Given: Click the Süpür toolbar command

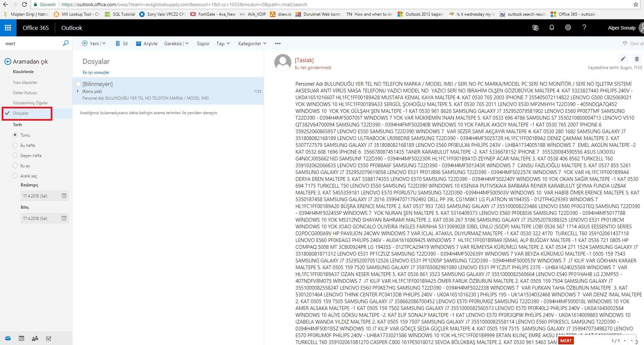Looking at the screenshot, I should 203,44.
